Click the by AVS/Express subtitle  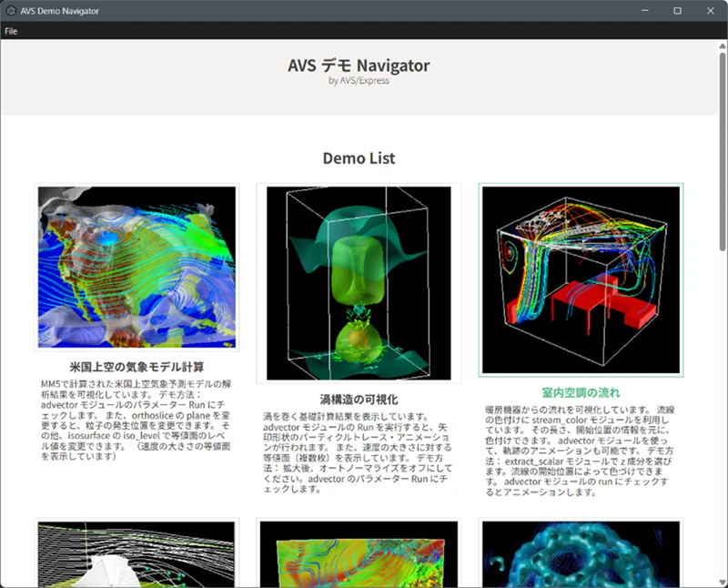coord(359,80)
